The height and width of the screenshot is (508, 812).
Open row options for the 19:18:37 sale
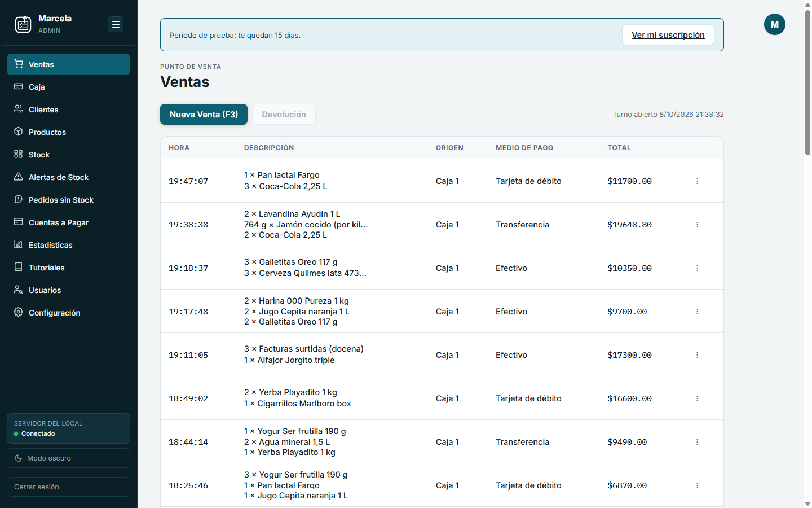click(x=697, y=268)
